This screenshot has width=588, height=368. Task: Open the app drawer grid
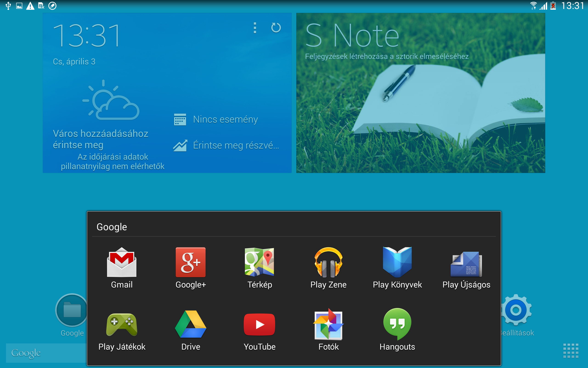point(571,351)
